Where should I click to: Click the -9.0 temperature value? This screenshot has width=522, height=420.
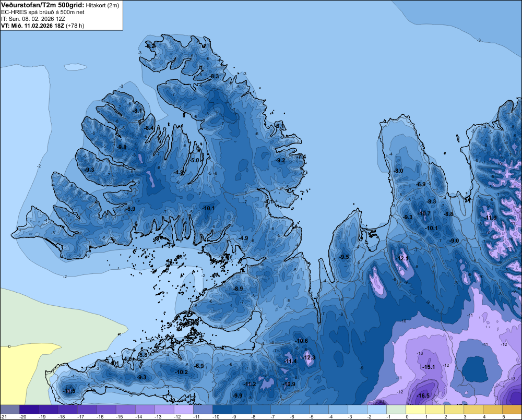point(454,241)
